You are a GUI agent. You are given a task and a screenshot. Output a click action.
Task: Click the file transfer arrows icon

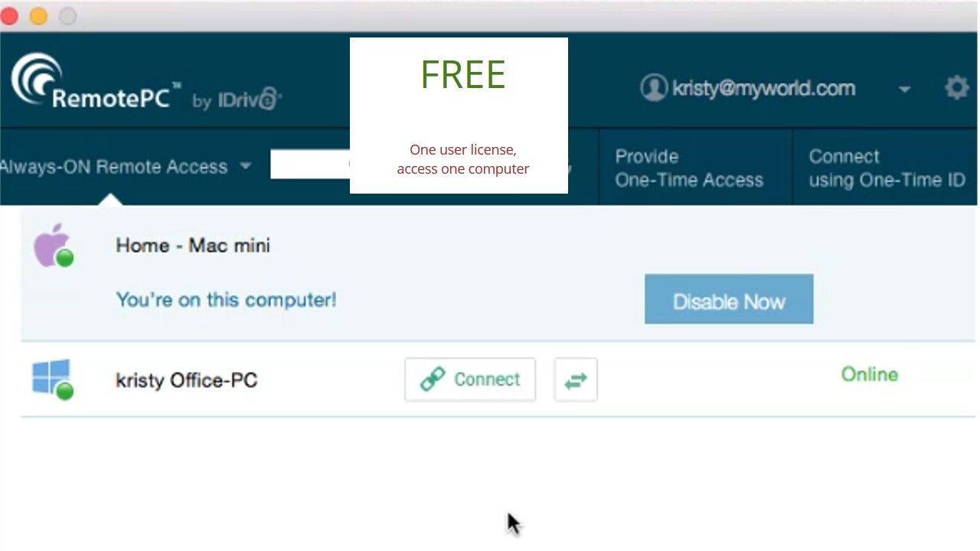576,380
